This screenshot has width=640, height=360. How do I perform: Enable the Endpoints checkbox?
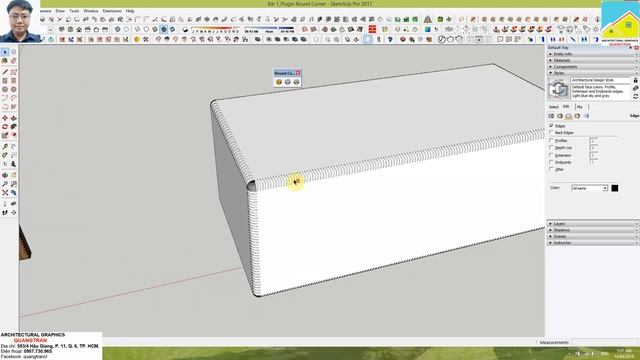(x=551, y=162)
